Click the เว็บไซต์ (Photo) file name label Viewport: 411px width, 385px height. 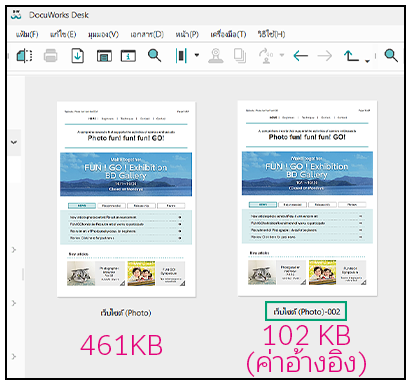tap(126, 313)
